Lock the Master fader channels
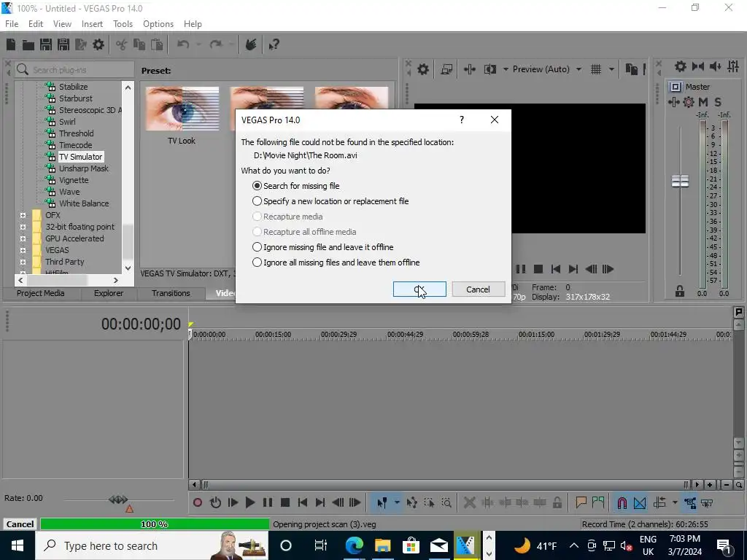 click(x=680, y=291)
